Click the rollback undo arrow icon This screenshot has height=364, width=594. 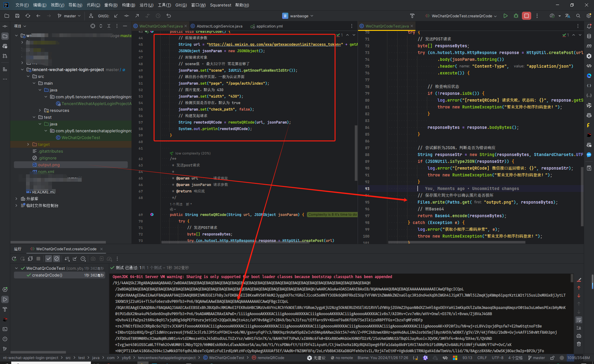(169, 16)
